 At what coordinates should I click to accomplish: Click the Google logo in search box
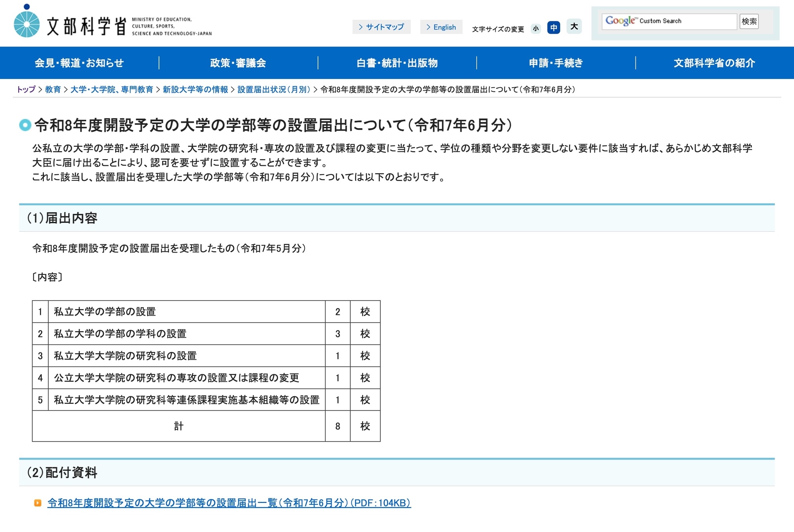621,21
